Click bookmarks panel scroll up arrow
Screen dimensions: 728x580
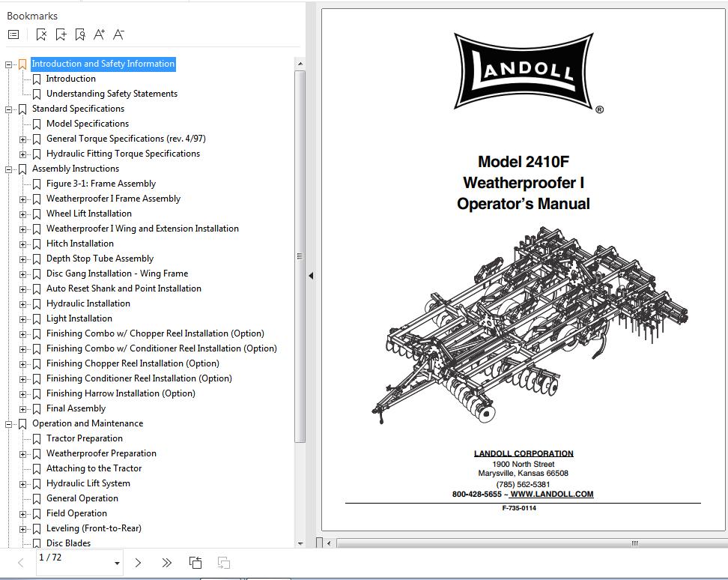tap(300, 64)
